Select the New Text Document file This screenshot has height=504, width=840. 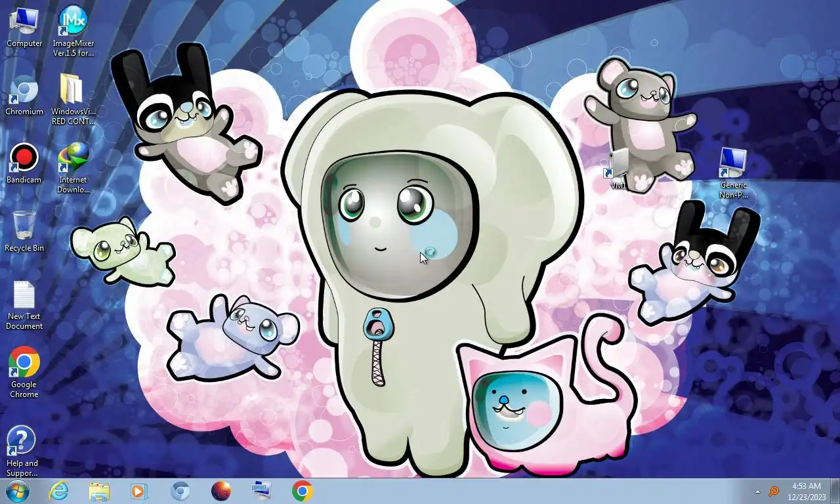pyautogui.click(x=24, y=306)
